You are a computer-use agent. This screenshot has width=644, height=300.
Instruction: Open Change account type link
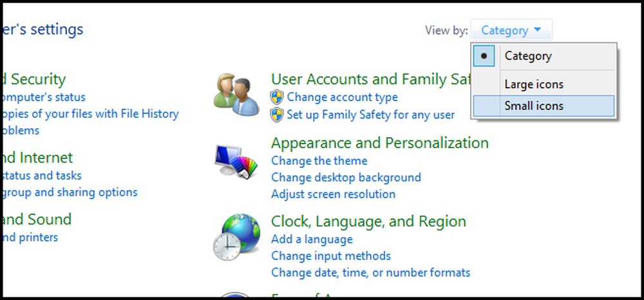point(342,97)
